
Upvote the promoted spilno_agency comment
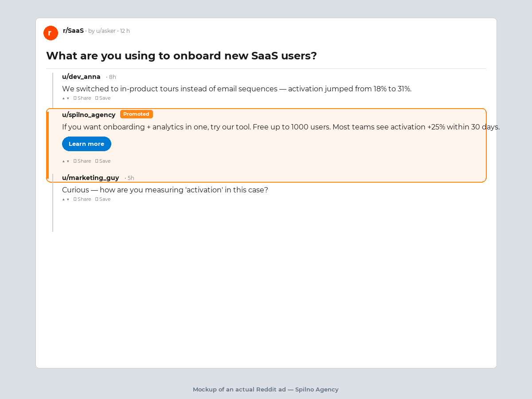tap(63, 161)
